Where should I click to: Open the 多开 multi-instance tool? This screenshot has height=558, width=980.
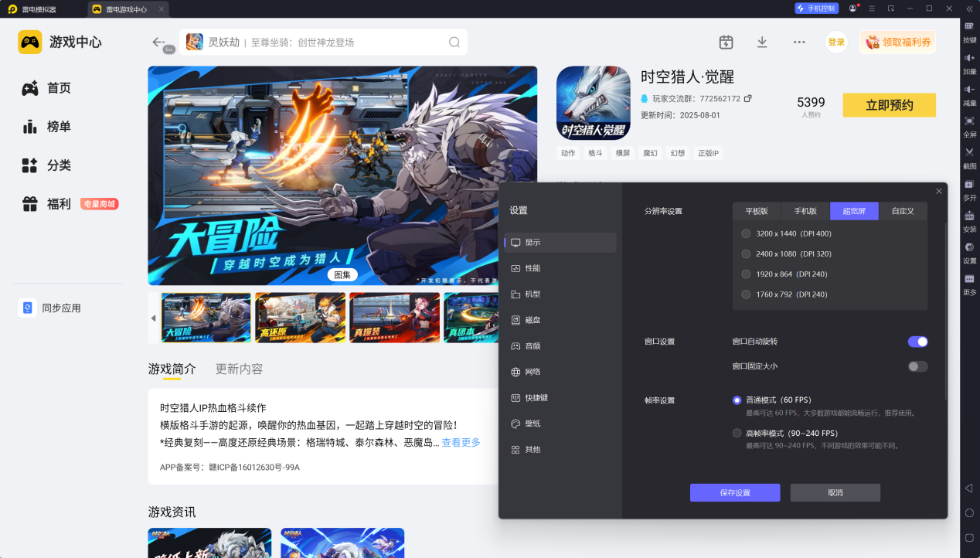969,184
